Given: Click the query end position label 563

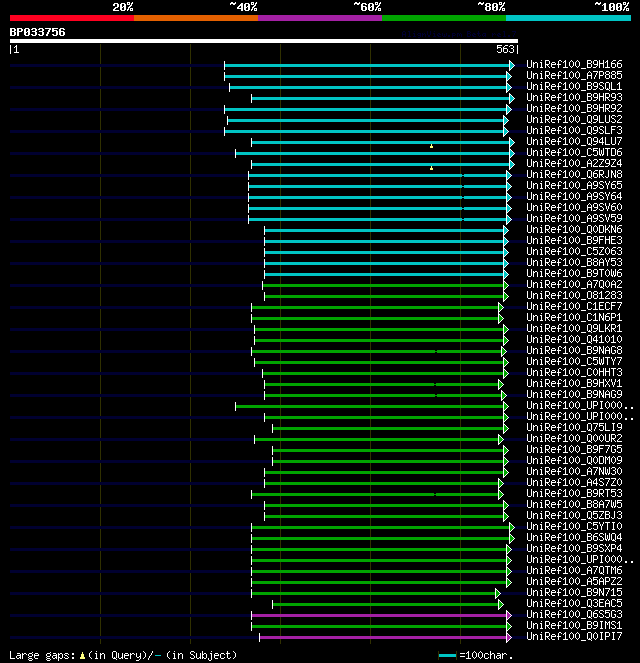Looking at the screenshot, I should coord(505,49).
